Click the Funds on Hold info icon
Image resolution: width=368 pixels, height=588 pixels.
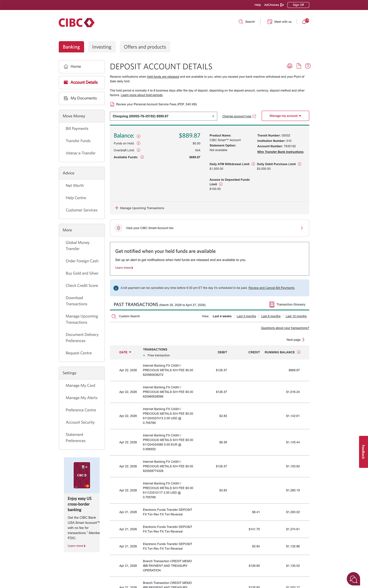tap(139, 143)
